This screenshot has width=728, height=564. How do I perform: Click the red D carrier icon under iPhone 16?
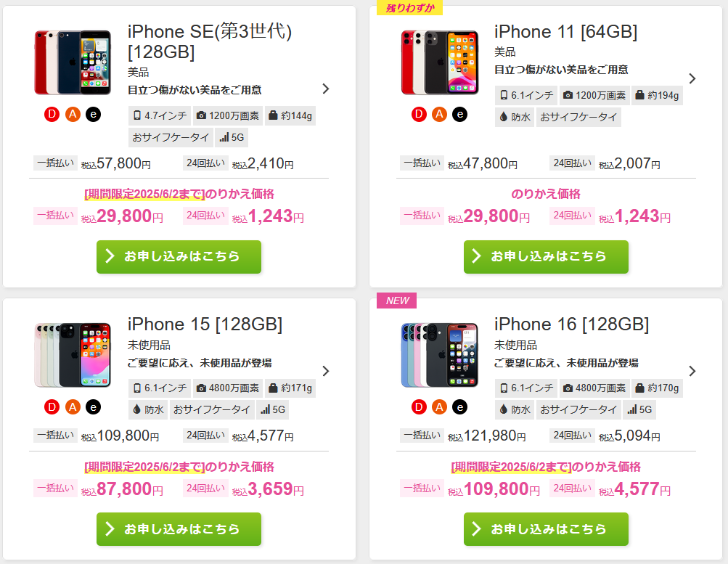click(x=419, y=407)
